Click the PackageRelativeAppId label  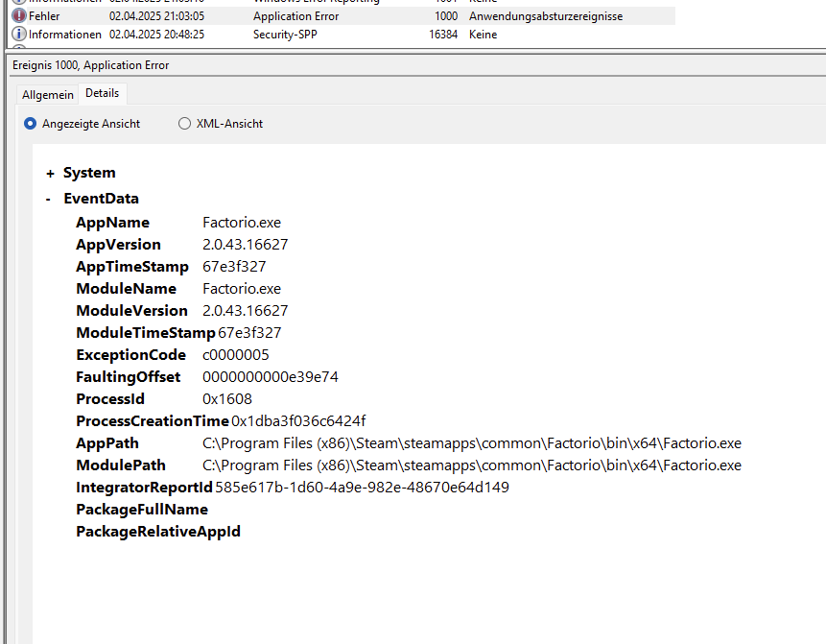tap(157, 532)
